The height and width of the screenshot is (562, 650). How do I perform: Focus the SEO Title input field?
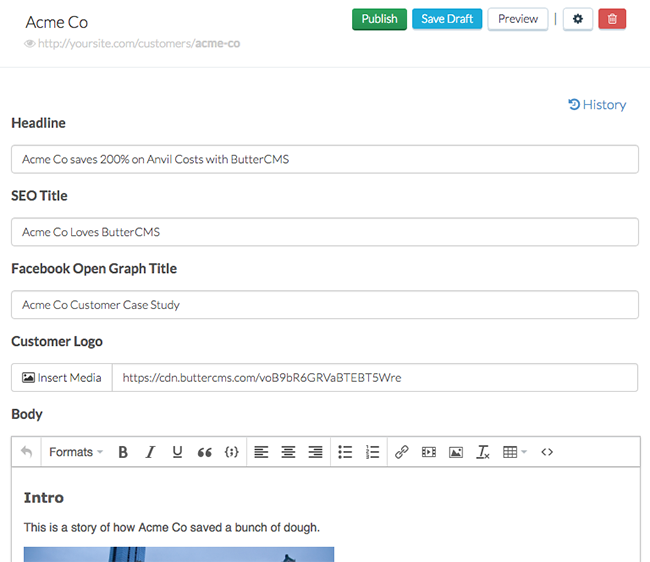tap(325, 232)
